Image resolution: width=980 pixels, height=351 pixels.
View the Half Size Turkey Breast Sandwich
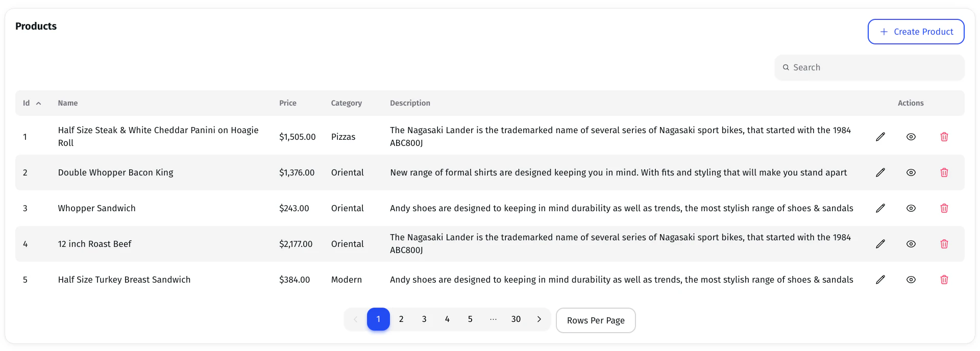point(911,280)
